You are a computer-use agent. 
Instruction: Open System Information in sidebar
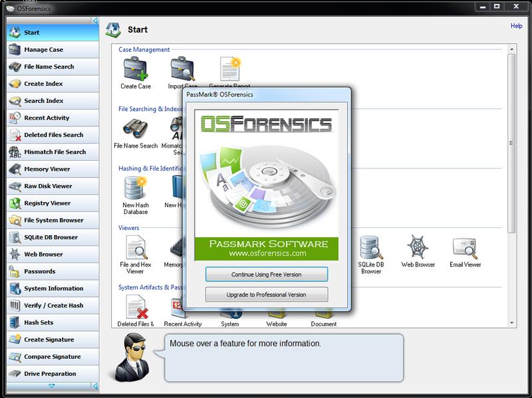(x=53, y=288)
